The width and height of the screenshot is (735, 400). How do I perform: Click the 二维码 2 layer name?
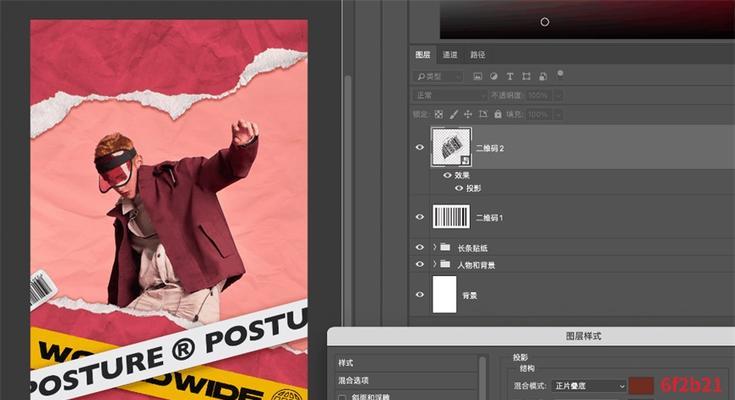tap(490, 148)
